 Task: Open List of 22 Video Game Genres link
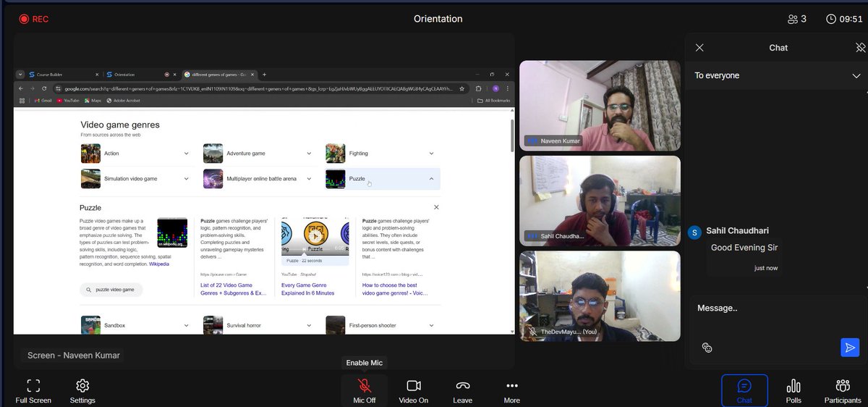(x=234, y=289)
